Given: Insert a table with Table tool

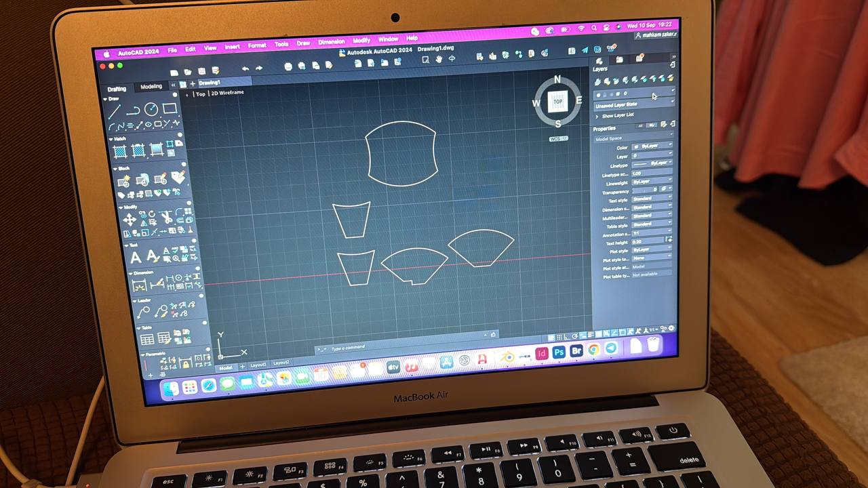Looking at the screenshot, I should pos(146,339).
